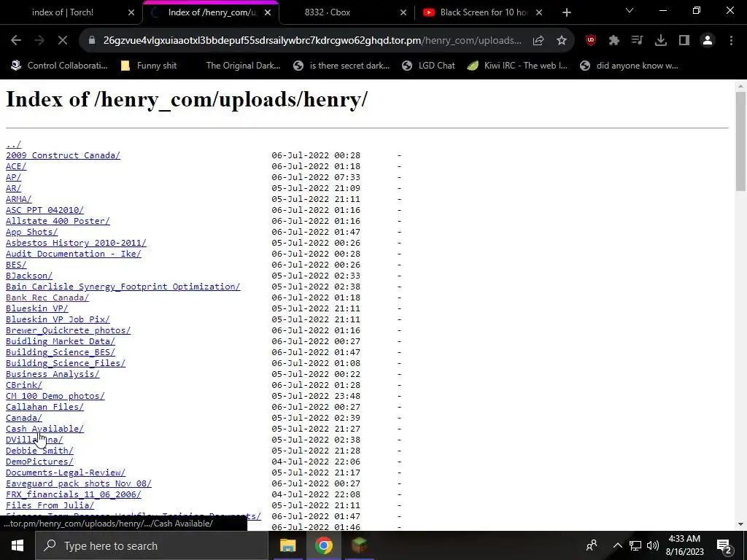This screenshot has height=560, width=747.
Task: Open the 'Building_Science_Files/' folder
Action: (66, 363)
